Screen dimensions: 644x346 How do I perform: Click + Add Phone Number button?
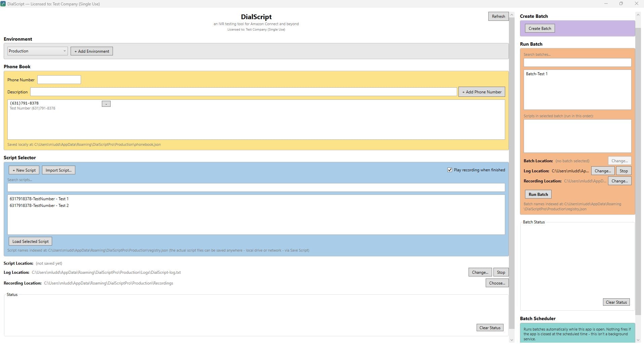point(482,92)
